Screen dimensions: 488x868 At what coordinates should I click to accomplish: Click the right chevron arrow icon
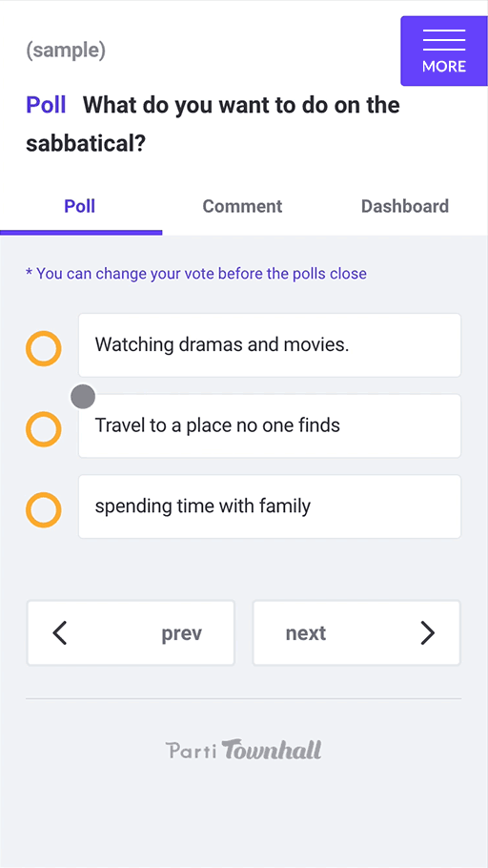[427, 632]
